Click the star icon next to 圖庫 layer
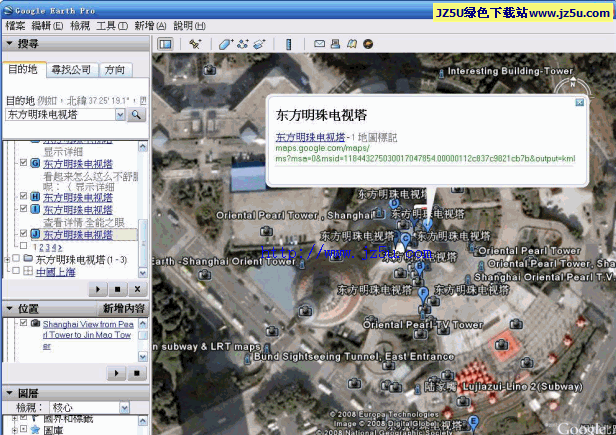This screenshot has width=616, height=435. [35, 429]
